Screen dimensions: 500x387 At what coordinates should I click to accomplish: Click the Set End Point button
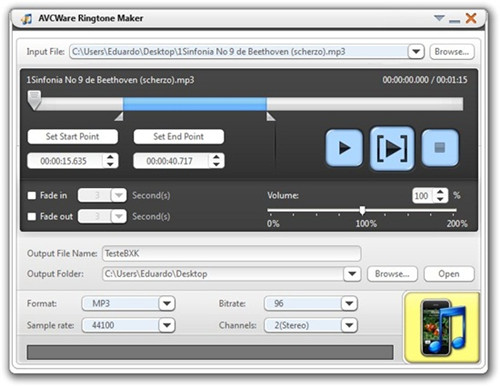pyautogui.click(x=178, y=136)
